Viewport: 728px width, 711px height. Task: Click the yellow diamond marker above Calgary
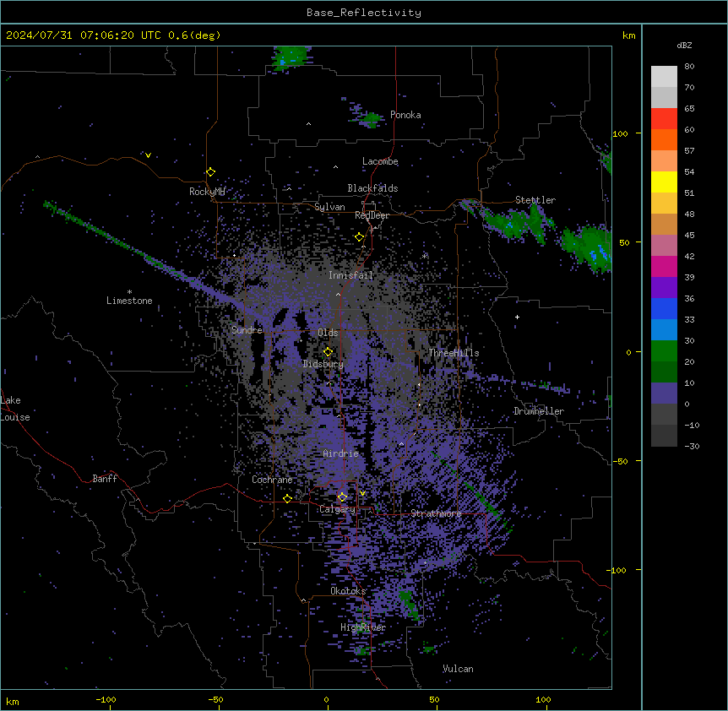342,497
